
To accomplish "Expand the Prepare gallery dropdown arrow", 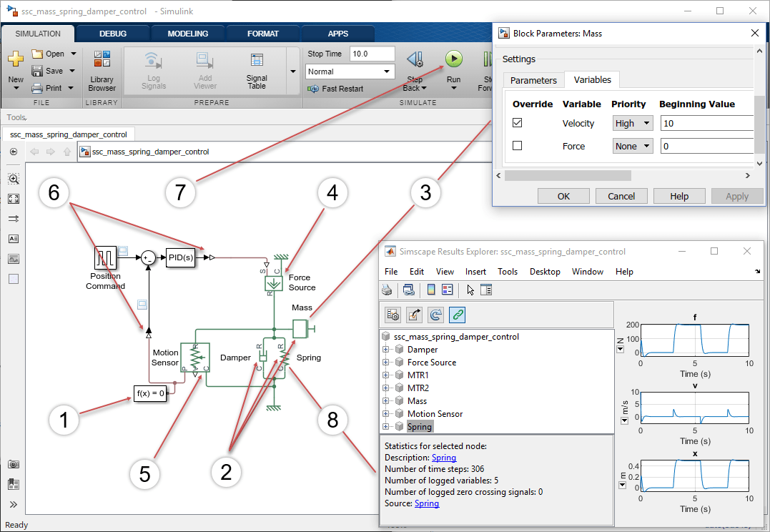I will click(293, 72).
